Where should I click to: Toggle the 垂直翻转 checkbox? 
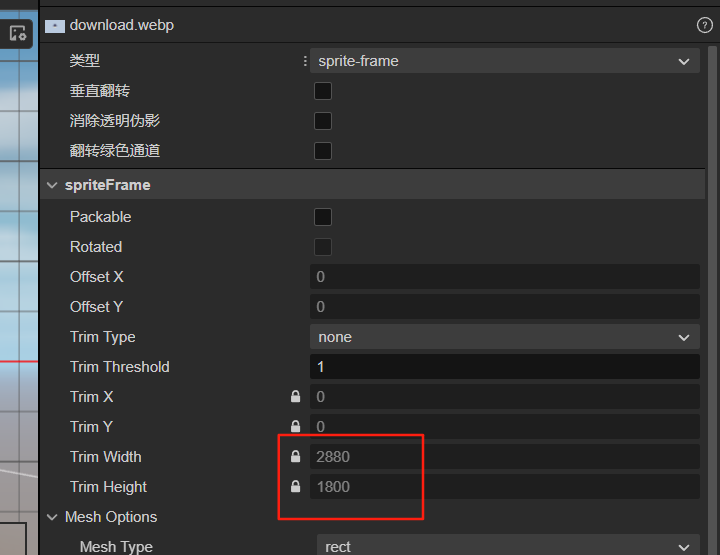pos(323,91)
